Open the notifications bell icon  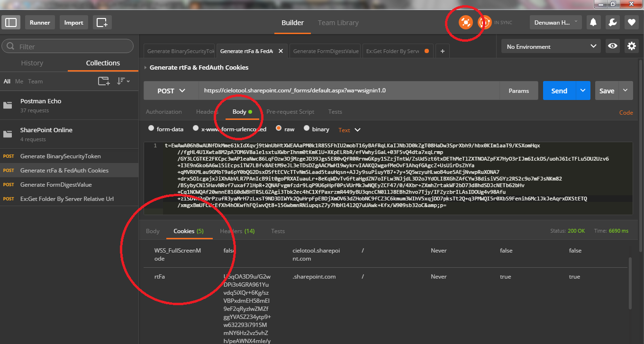tap(593, 22)
